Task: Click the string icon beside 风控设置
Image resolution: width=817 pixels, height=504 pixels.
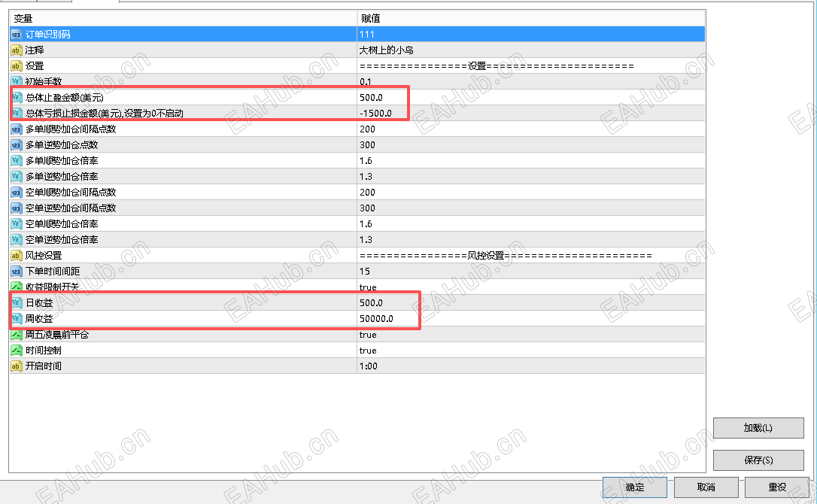Action: point(16,256)
